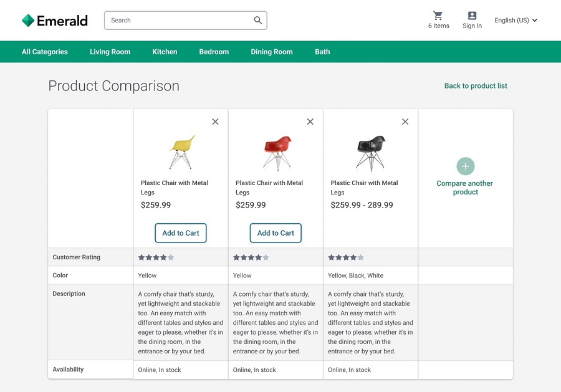Open the All Categories menu
This screenshot has width=561, height=392.
[x=45, y=52]
